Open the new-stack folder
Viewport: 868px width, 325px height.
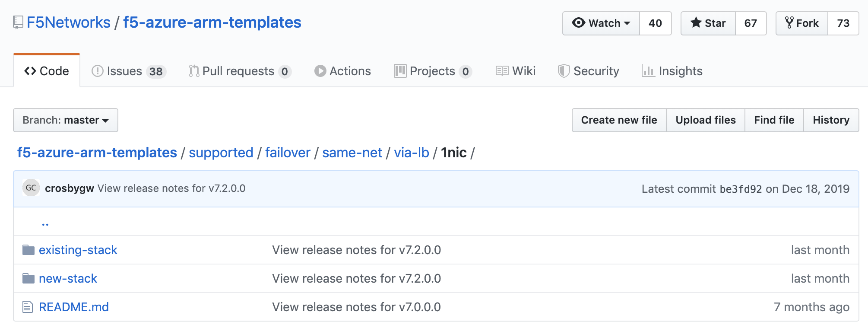click(x=68, y=278)
